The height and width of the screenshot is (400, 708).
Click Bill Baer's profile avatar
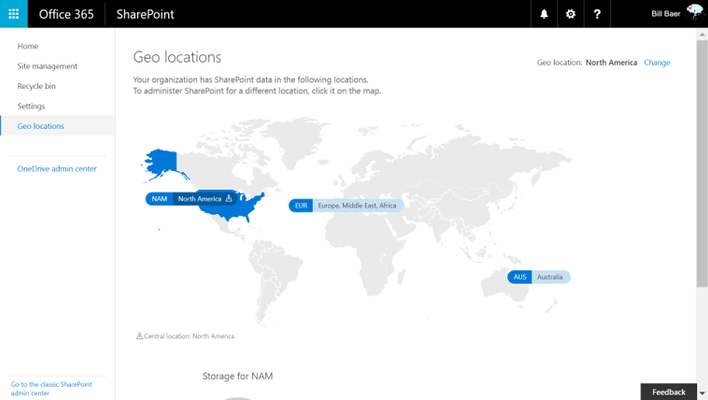click(x=694, y=13)
